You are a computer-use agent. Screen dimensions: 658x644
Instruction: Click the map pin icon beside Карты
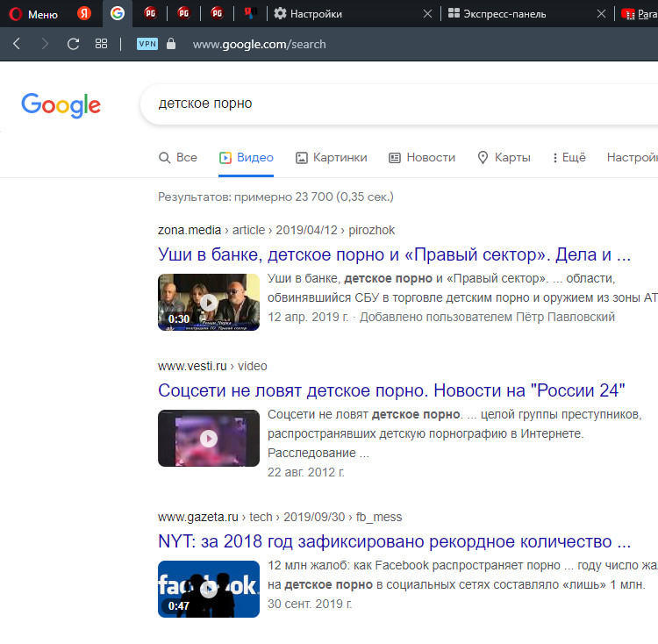[x=483, y=157]
